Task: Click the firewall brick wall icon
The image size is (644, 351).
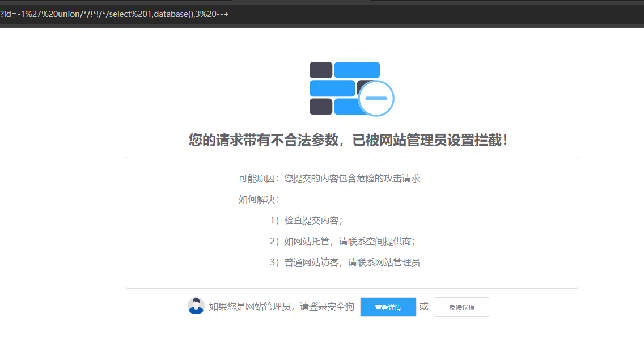Action: [345, 88]
